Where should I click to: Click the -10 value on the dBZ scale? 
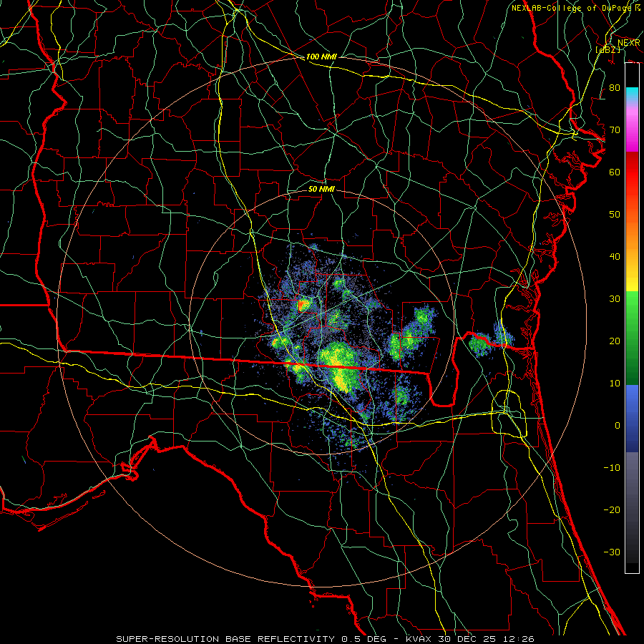click(612, 468)
